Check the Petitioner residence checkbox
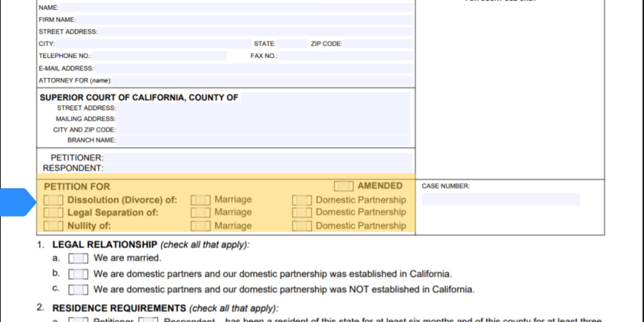Viewport: 644px width, 322px height. tap(78, 319)
